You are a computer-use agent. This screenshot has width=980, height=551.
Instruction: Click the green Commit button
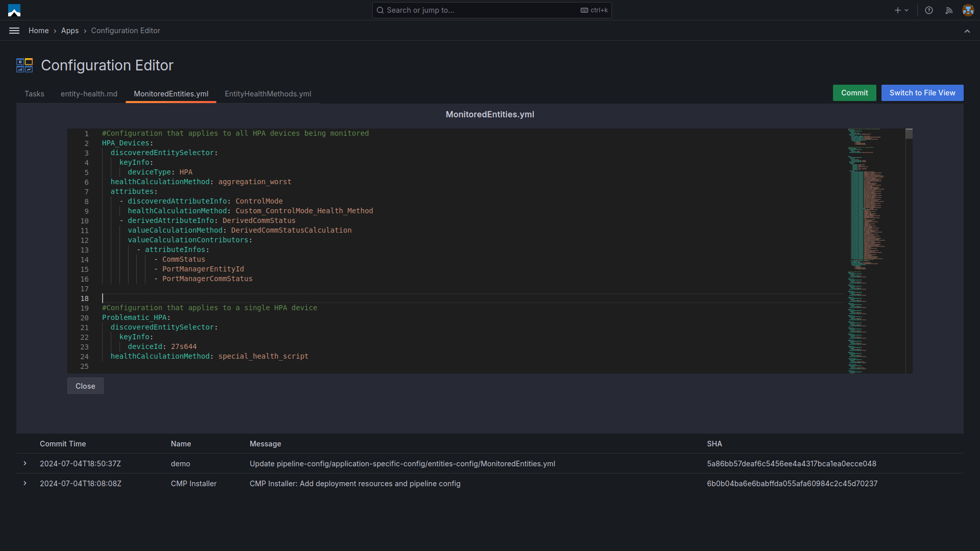pos(854,93)
